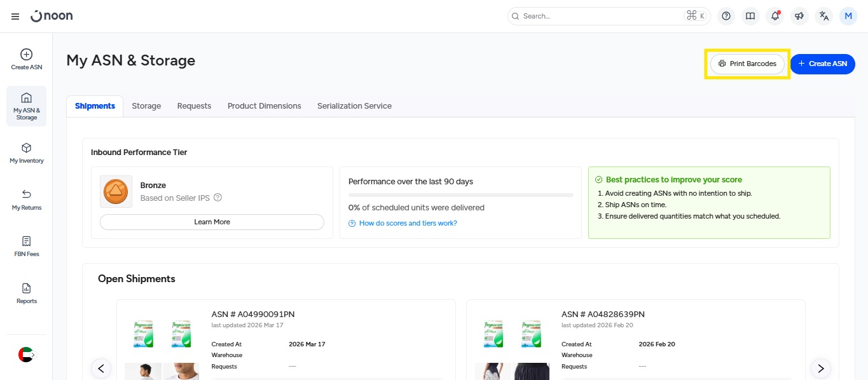The width and height of the screenshot is (868, 380).
Task: Open Create ASN in sidebar
Action: click(x=27, y=59)
